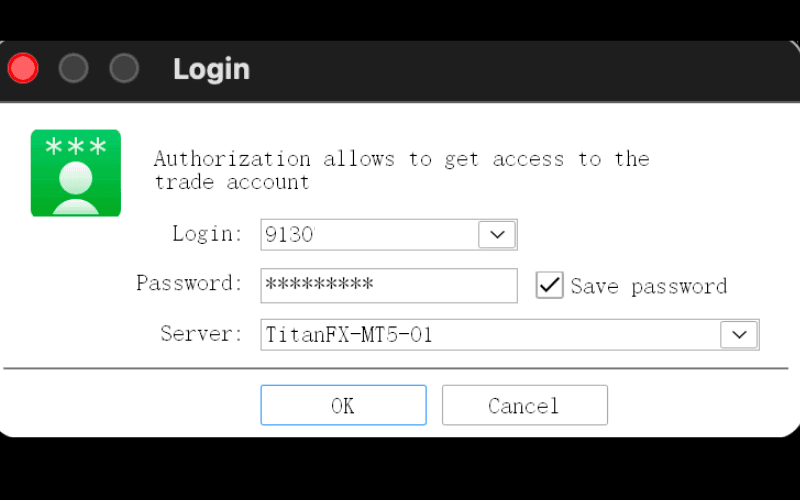
Task: Click the authorization description text
Action: [x=402, y=170]
